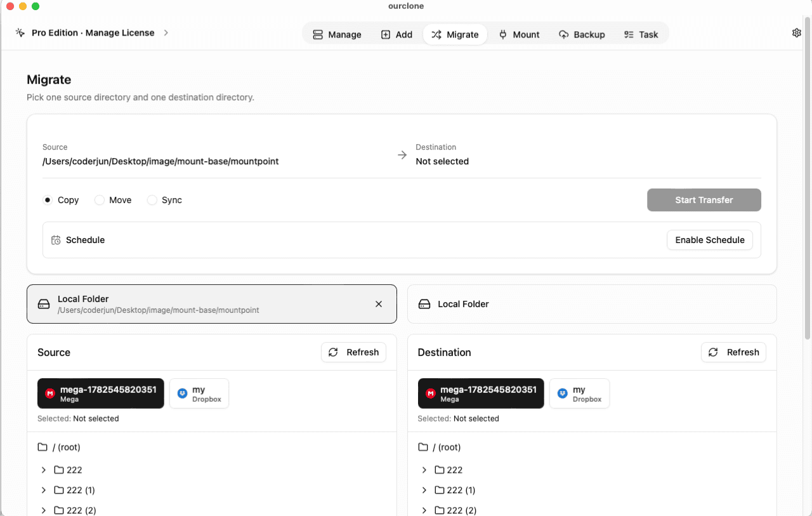This screenshot has height=516, width=812.
Task: Click the Migrate tab's shuffle icon
Action: (436, 35)
